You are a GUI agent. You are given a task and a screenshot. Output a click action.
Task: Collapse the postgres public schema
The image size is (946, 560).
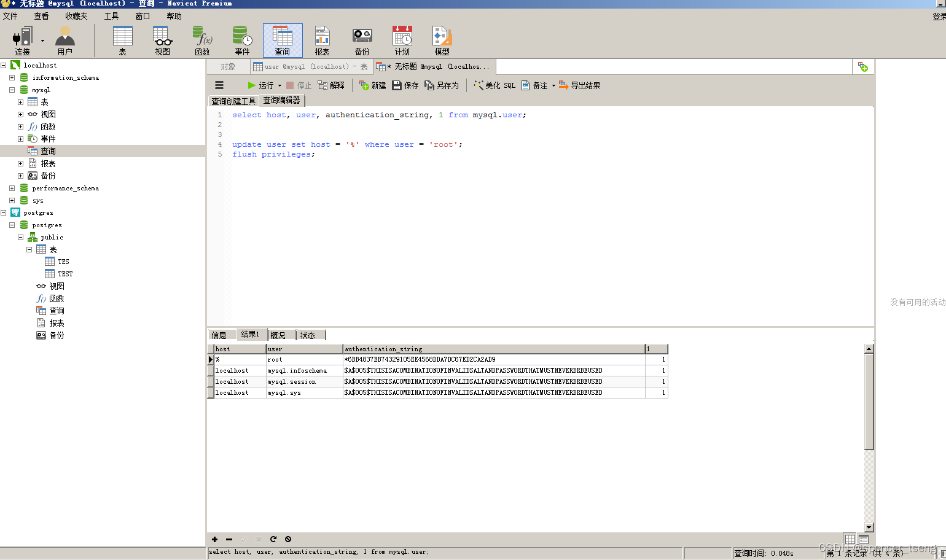pos(20,237)
